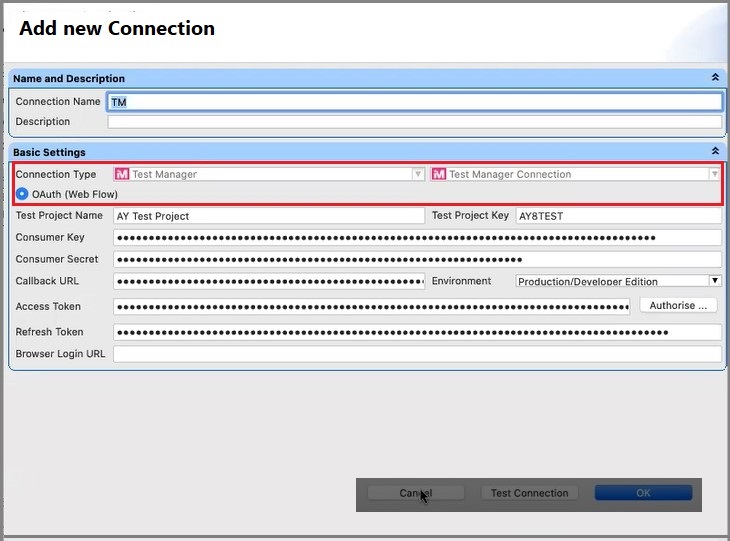Screen dimensions: 730x541
Task: Click the Refresh Token field
Action: [417, 332]
